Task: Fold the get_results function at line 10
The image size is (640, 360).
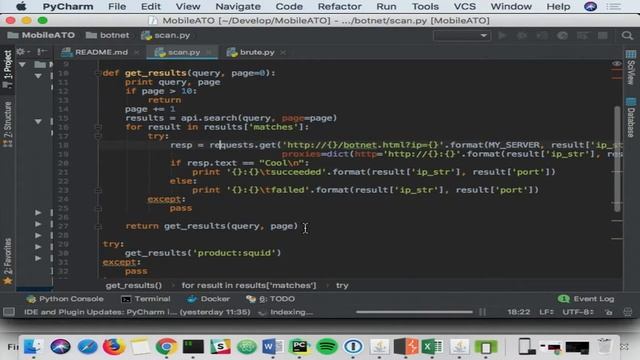Action: [98, 73]
